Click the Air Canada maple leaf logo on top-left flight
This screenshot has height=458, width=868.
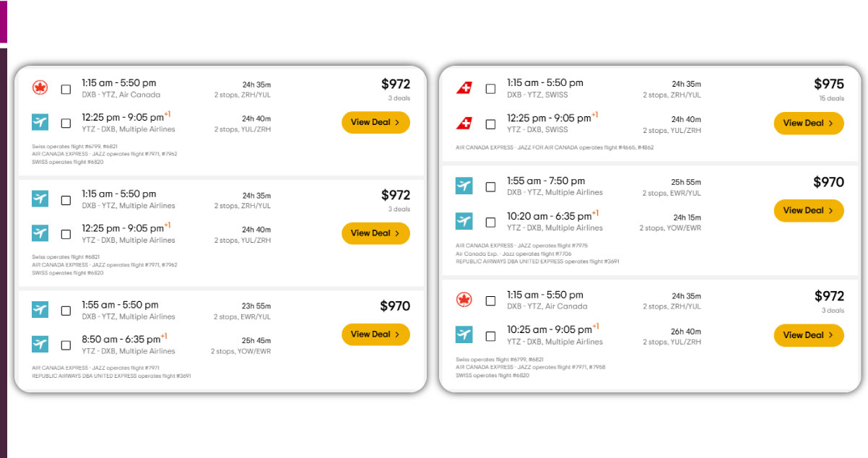click(40, 88)
